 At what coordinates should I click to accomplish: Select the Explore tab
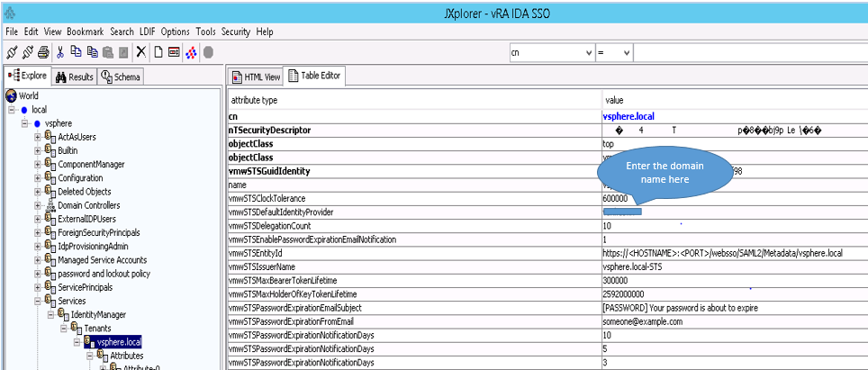pos(28,76)
